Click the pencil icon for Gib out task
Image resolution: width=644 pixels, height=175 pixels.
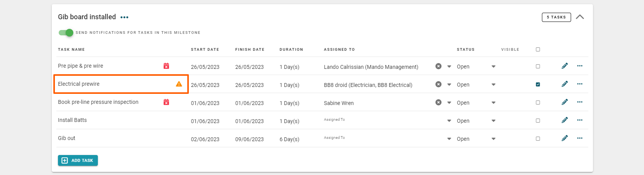tap(565, 138)
